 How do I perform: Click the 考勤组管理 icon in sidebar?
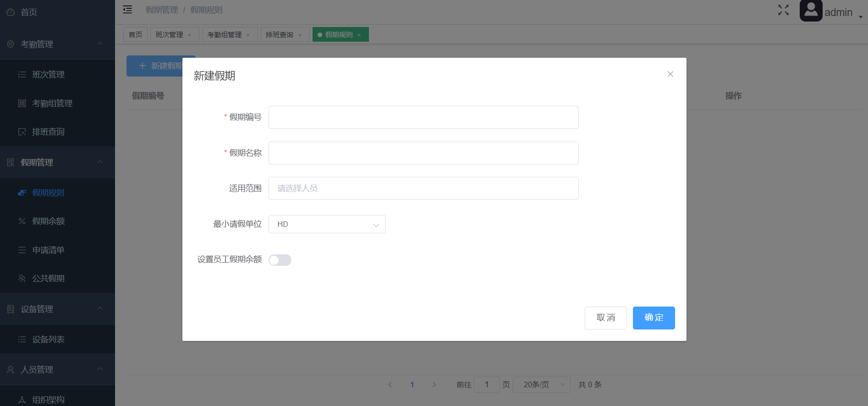tap(22, 104)
